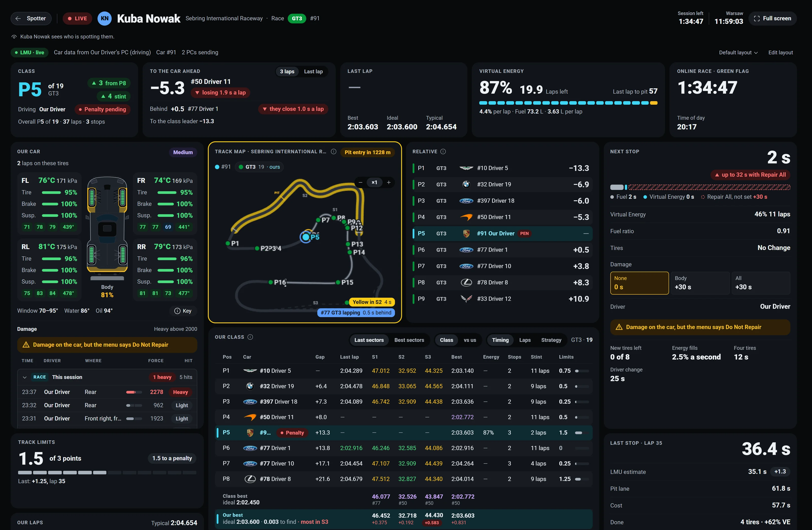Click the Aston Martin logo for #10 Driver 5 in Relative
The width and height of the screenshot is (812, 530).
(466, 168)
